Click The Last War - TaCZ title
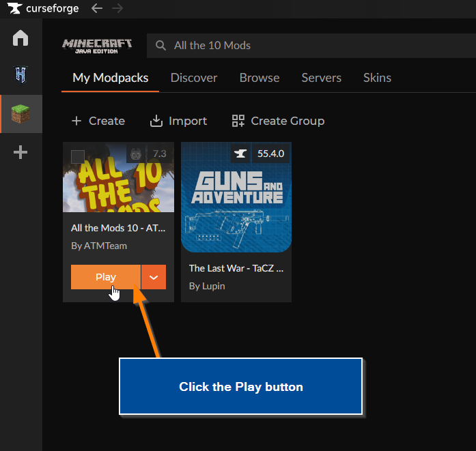This screenshot has width=476, height=451. (236, 268)
